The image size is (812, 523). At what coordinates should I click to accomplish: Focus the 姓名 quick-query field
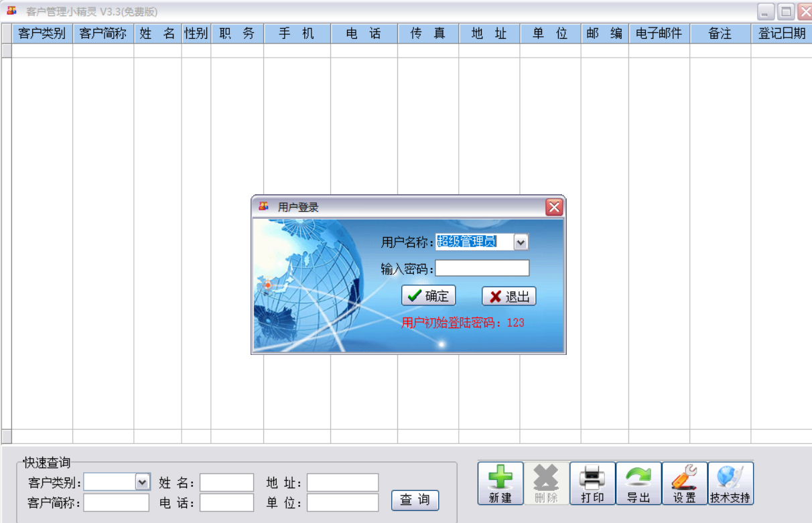click(x=226, y=482)
